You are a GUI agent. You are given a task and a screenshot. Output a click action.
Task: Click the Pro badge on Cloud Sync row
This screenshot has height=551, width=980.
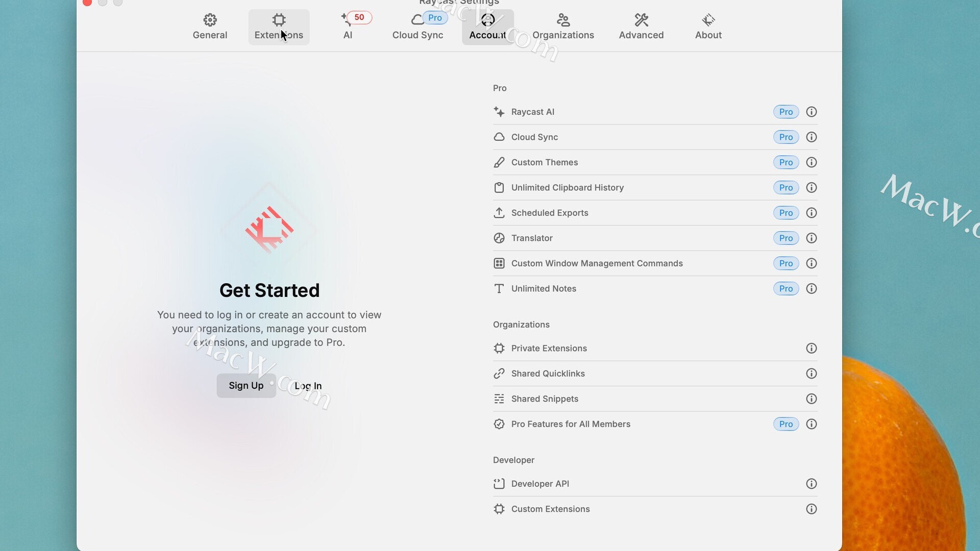[786, 137]
